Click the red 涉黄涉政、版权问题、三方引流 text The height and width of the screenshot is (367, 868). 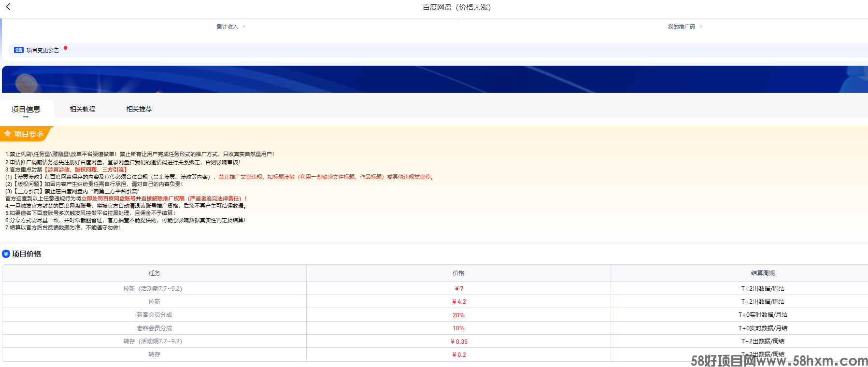tap(86, 169)
